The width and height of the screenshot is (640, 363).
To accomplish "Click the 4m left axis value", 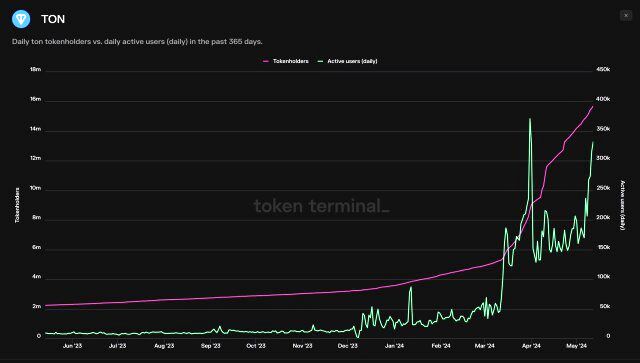I will click(37, 277).
